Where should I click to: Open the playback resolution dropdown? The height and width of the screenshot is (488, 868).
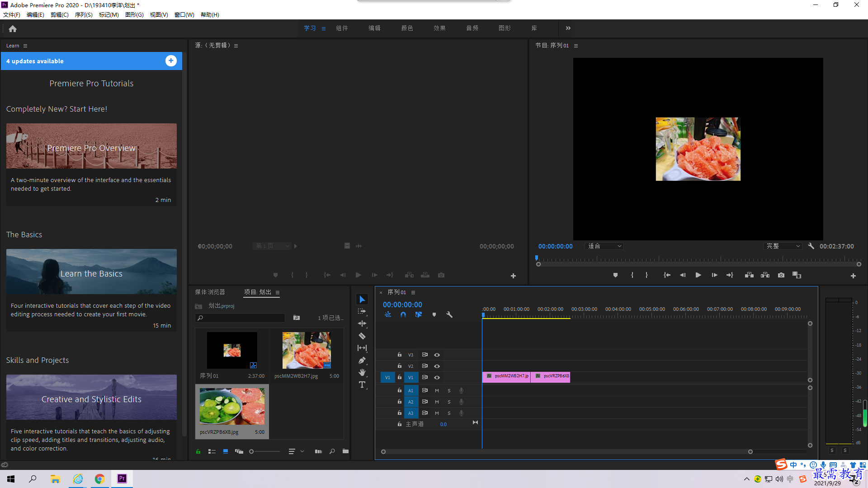783,246
